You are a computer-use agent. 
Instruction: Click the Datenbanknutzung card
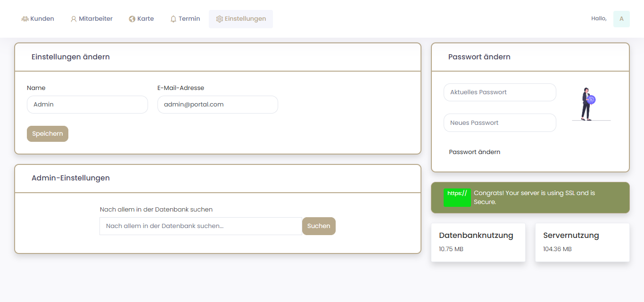(x=478, y=242)
